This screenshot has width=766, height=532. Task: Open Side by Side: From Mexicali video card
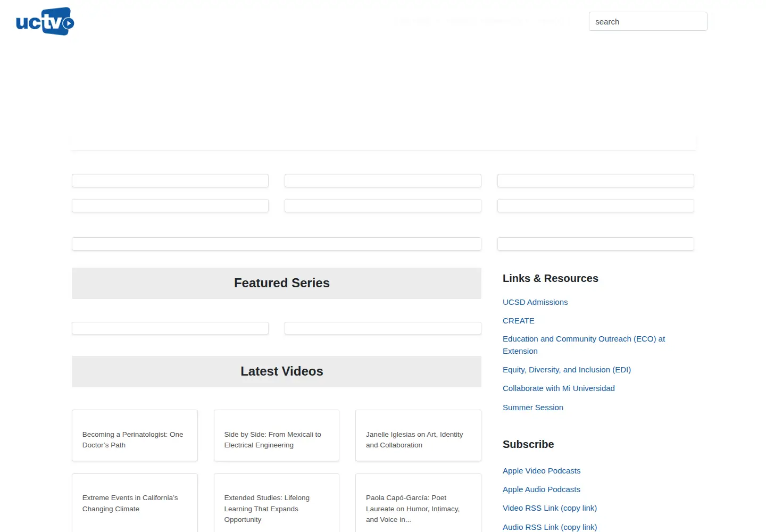pos(277,436)
